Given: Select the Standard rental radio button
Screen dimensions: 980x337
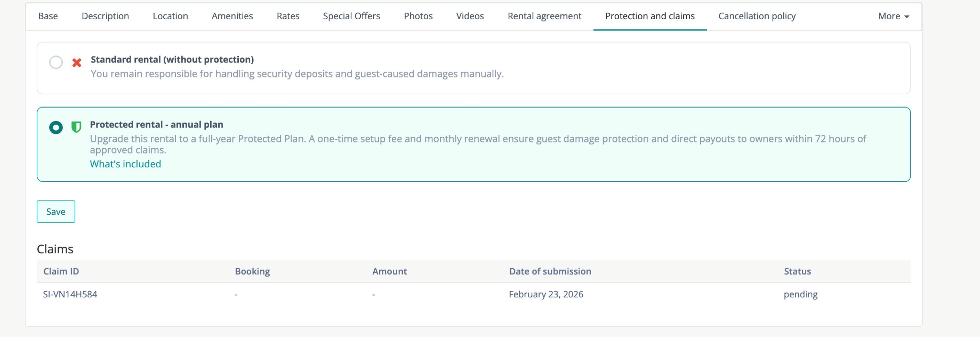Looking at the screenshot, I should [x=56, y=63].
